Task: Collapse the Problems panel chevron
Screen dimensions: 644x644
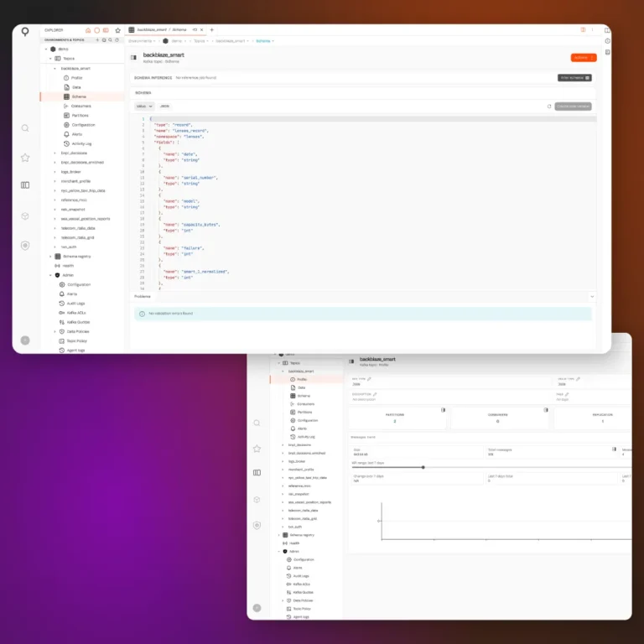Action: 592,297
